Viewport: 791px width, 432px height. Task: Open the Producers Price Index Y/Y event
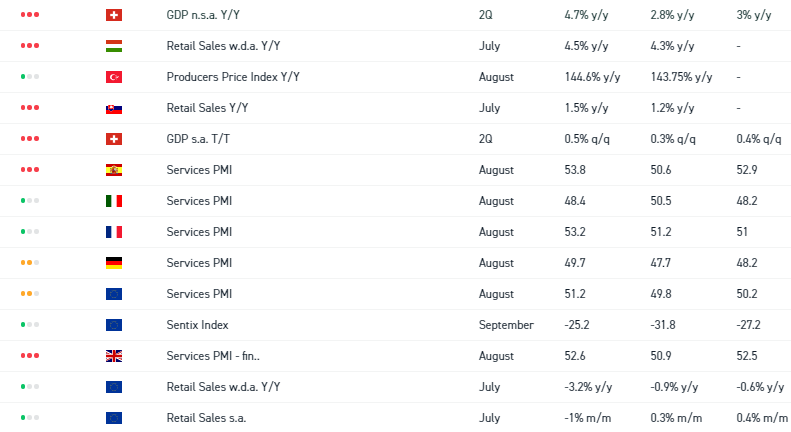(233, 77)
